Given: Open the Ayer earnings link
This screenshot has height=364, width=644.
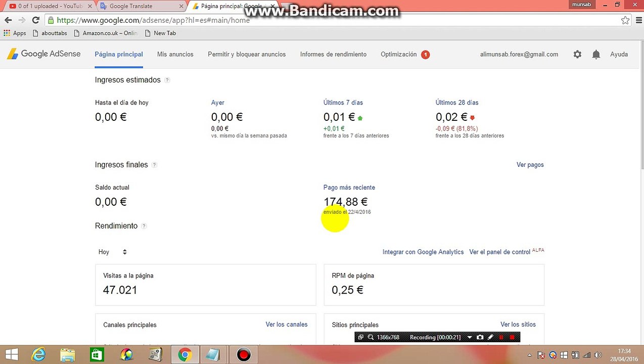Looking at the screenshot, I should click(x=217, y=103).
